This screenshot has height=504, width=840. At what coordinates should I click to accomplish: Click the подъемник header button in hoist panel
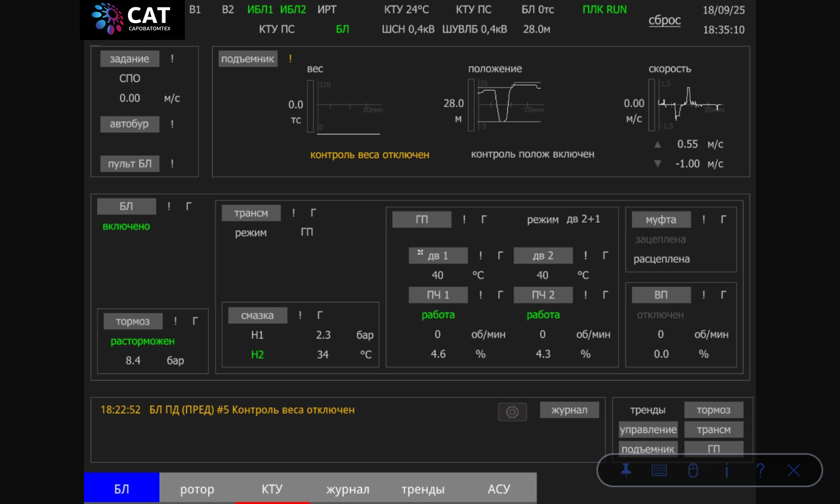[248, 59]
